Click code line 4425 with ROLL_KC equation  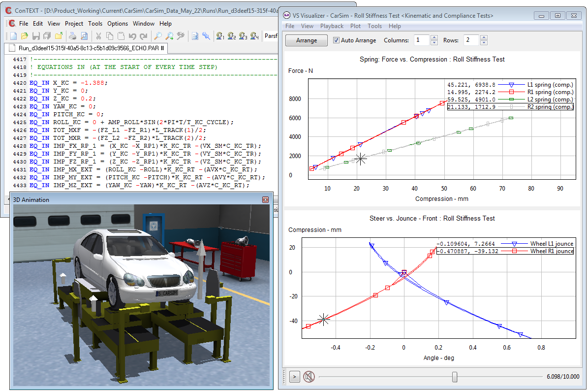tap(132, 122)
